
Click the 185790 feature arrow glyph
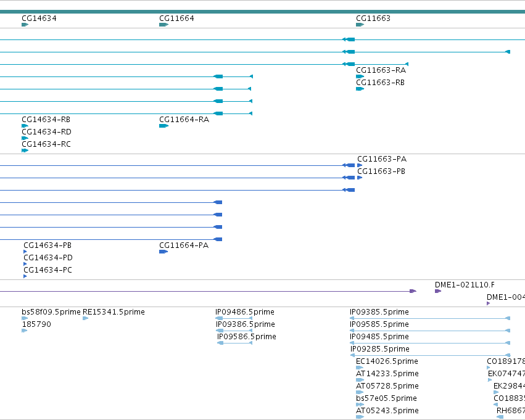point(25,331)
